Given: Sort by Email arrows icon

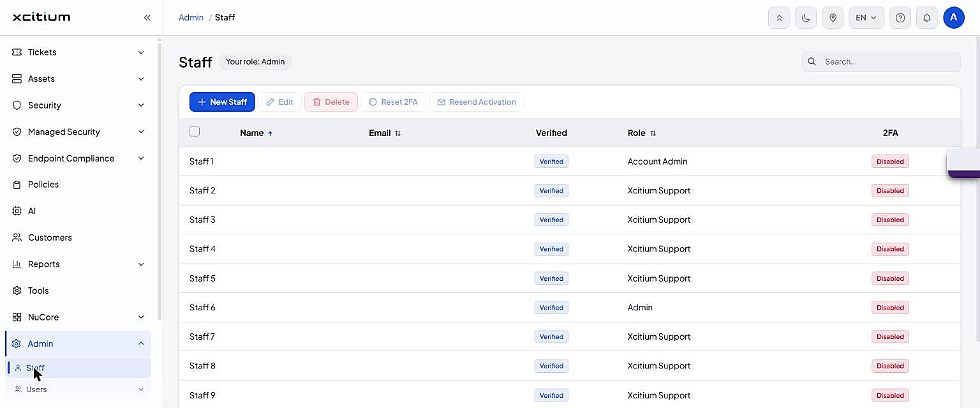Looking at the screenshot, I should [x=398, y=133].
